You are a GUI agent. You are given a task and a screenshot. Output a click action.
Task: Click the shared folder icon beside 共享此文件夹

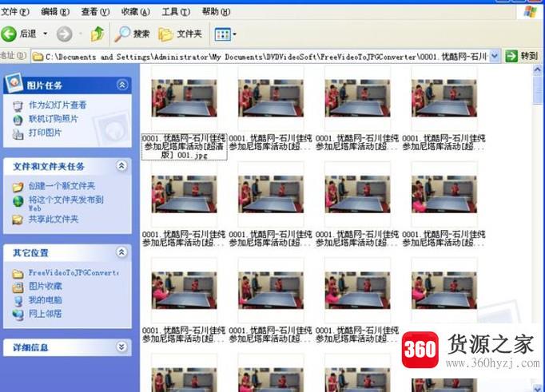[18, 220]
